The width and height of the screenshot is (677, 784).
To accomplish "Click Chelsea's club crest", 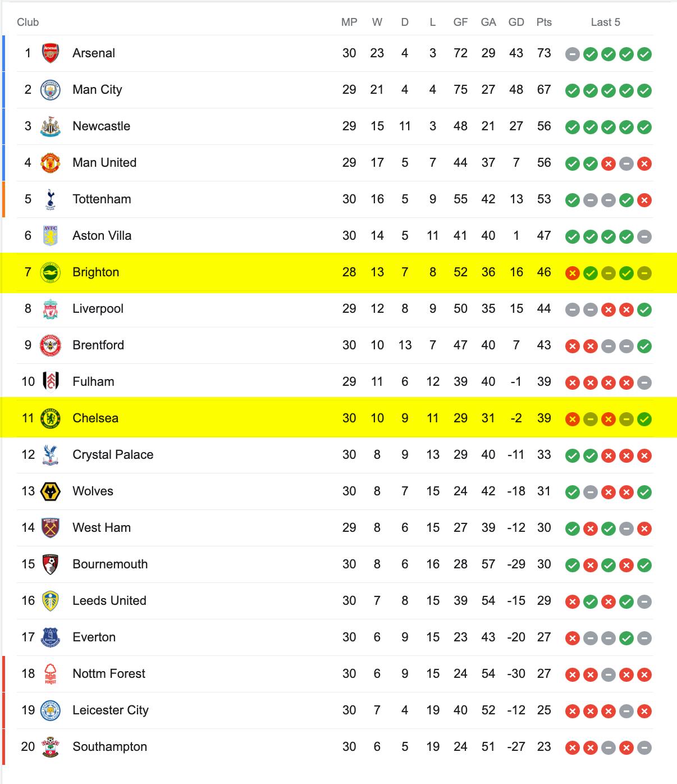I will pos(51,418).
